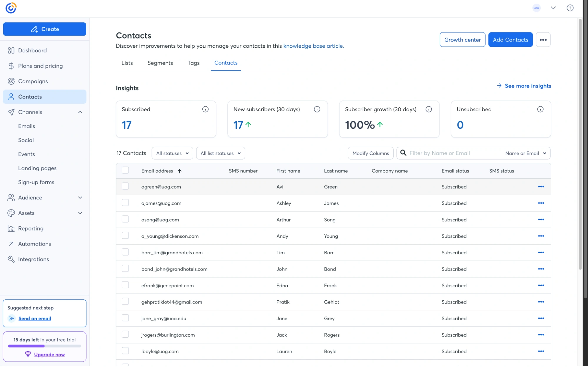
Task: Click the help question mark icon
Action: click(x=570, y=8)
